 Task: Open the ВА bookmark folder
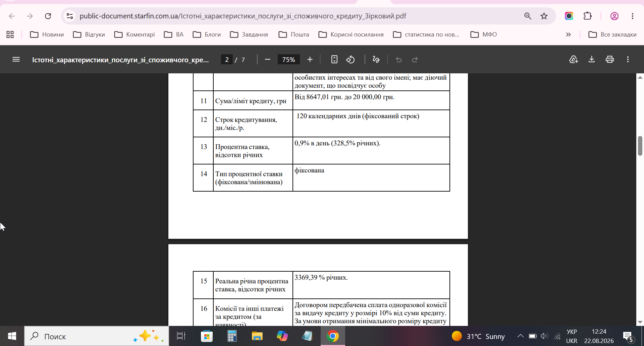point(174,34)
